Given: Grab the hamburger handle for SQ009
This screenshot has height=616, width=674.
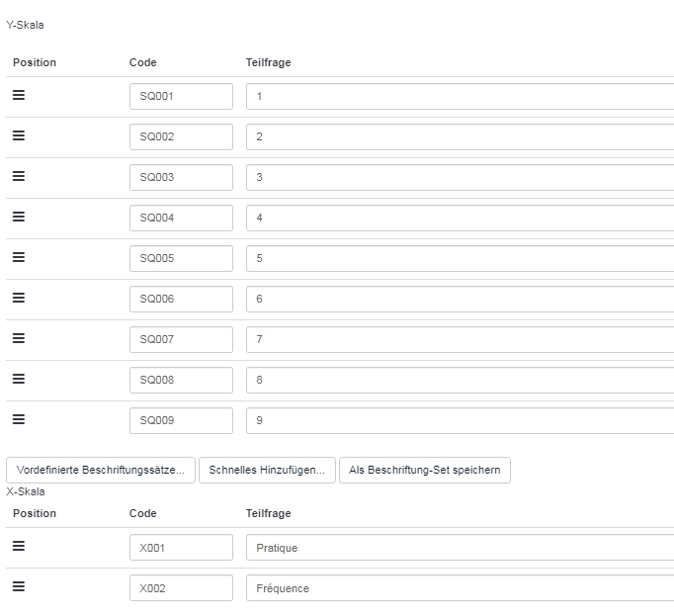Looking at the screenshot, I should [x=19, y=420].
